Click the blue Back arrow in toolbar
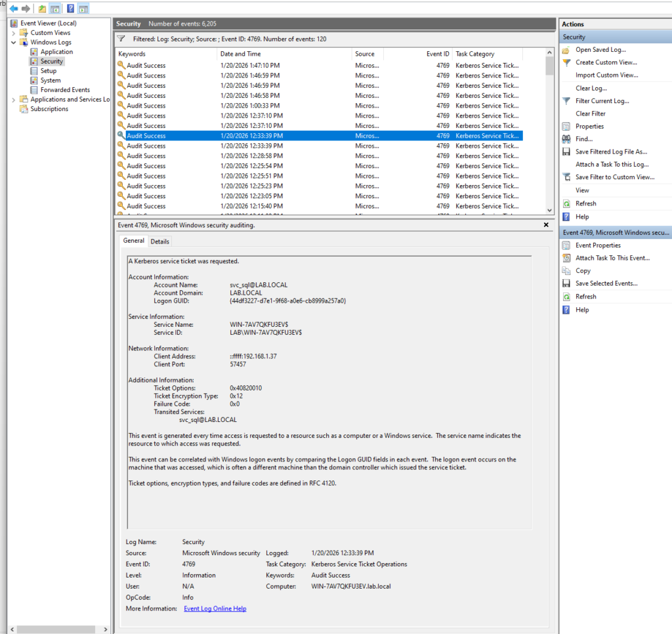 point(14,9)
